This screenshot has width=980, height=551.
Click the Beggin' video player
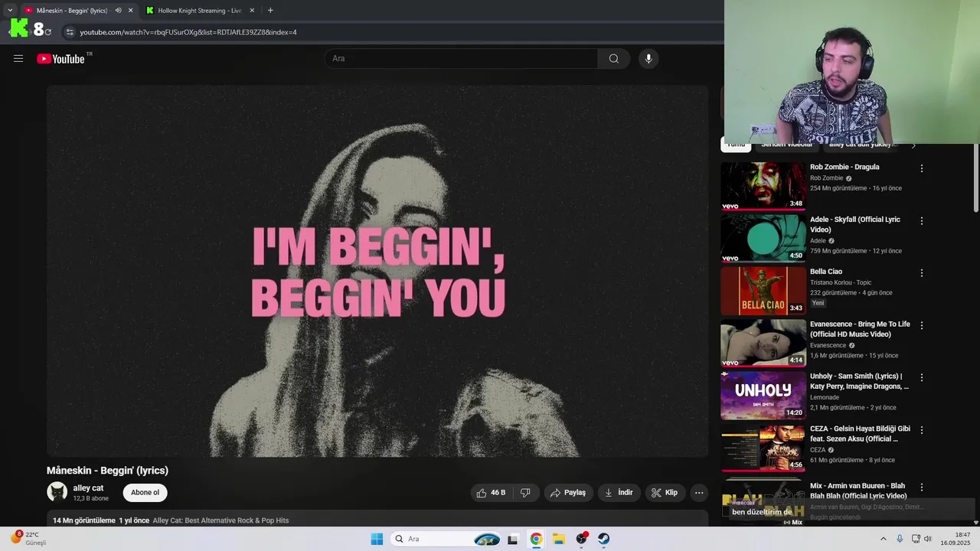377,271
